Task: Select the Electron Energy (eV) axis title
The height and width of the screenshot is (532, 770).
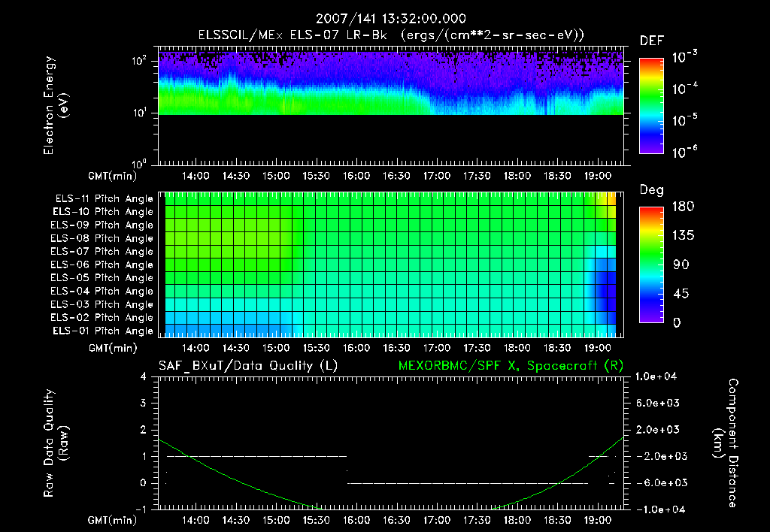Action: (x=56, y=105)
